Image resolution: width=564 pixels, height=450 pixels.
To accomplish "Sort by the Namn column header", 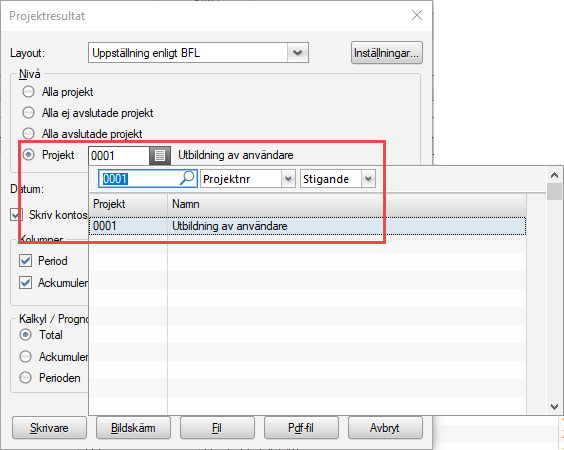I will [x=347, y=204].
